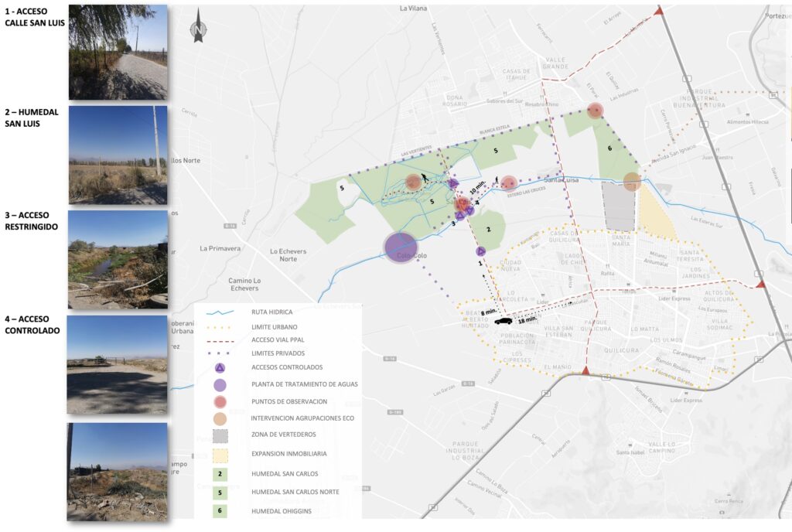
Task: Click the 'La Vilana' map label
Action: [x=413, y=9]
